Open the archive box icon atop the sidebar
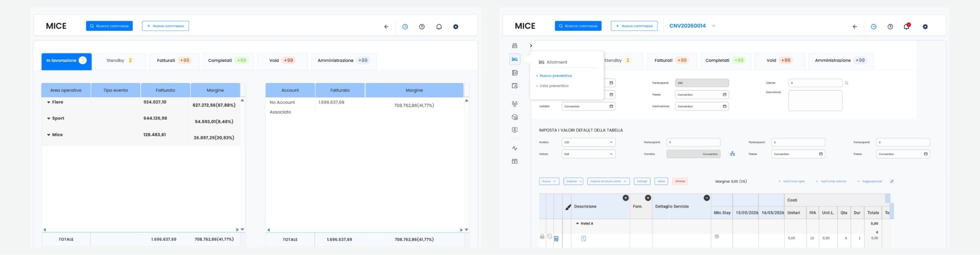Screen dimensions: 980x255 coord(515,46)
